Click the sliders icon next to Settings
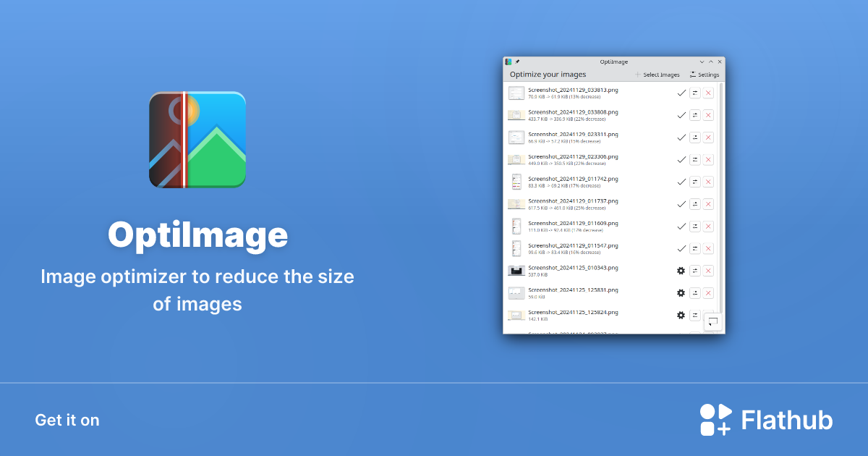The width and height of the screenshot is (868, 456). pyautogui.click(x=692, y=75)
